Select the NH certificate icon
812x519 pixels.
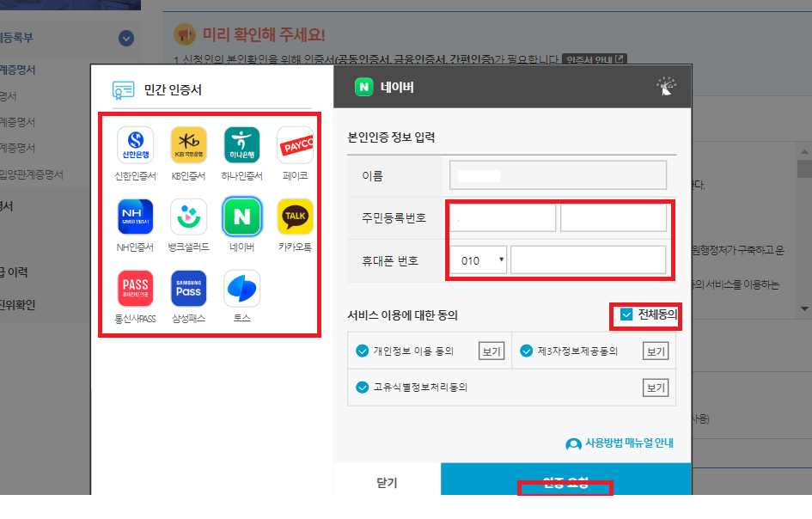tap(135, 217)
